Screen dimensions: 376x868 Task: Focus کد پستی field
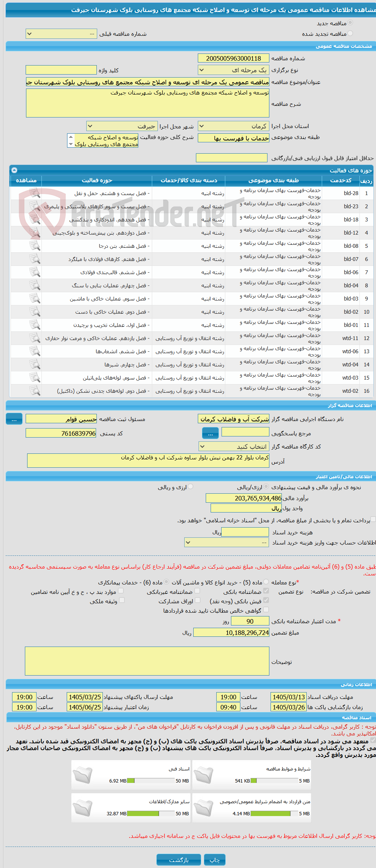(x=61, y=433)
